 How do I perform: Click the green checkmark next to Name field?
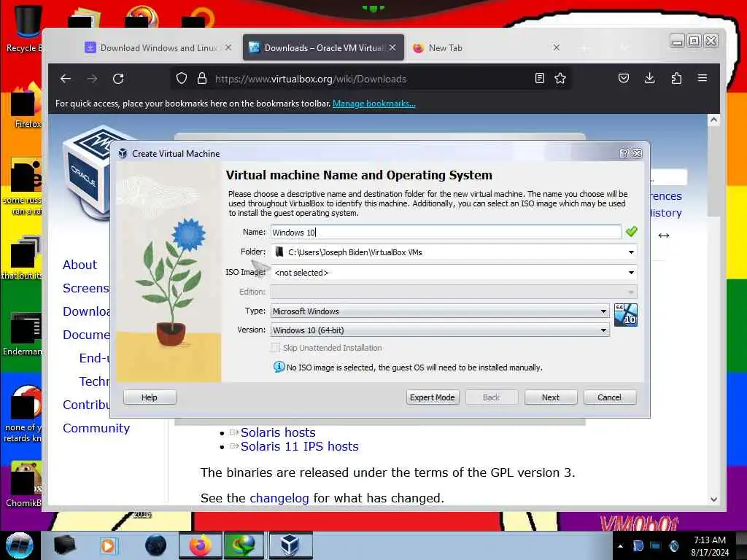pos(631,232)
